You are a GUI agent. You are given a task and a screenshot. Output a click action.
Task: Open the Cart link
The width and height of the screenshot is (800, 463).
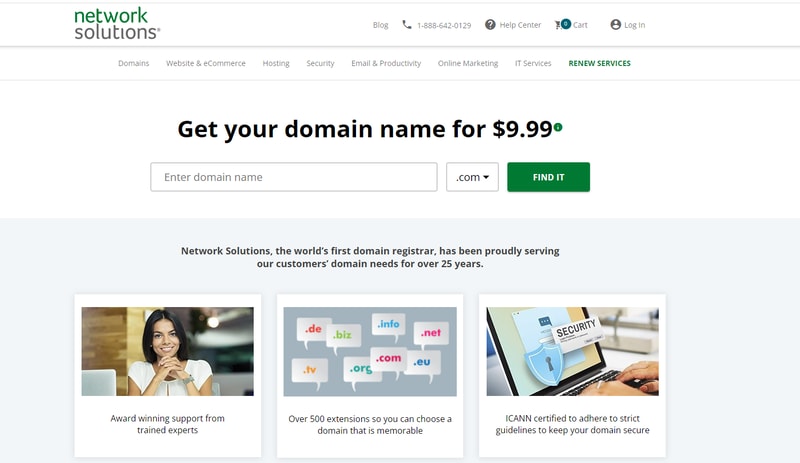[x=580, y=25]
